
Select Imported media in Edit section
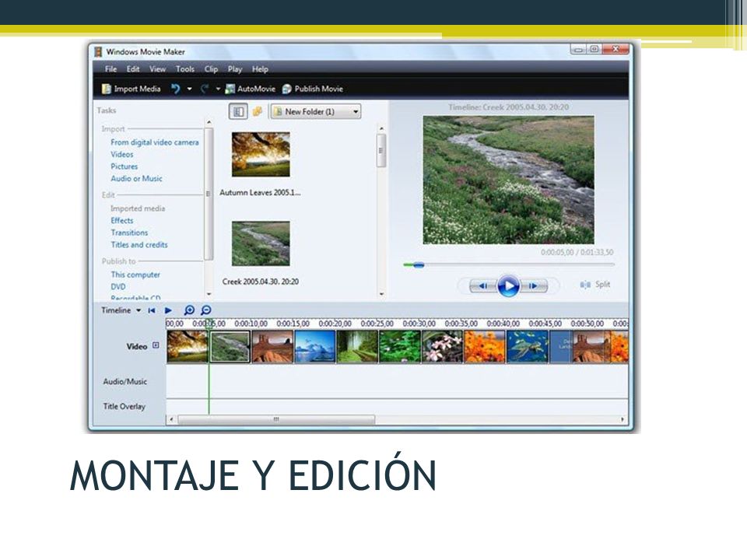click(x=138, y=208)
